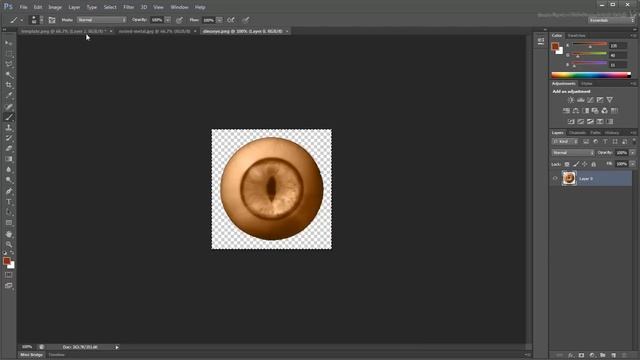Select the Magic Wand tool
Image resolution: width=640 pixels, height=360 pixels.
(9, 75)
